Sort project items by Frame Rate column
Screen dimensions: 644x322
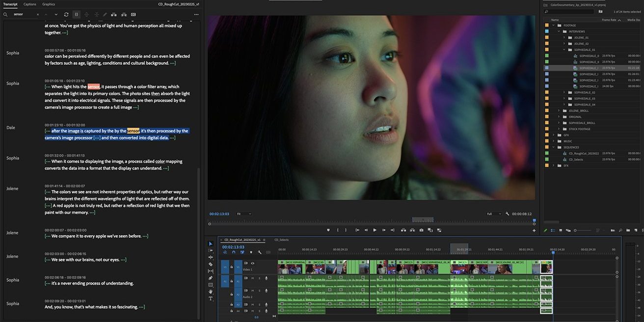pyautogui.click(x=609, y=20)
